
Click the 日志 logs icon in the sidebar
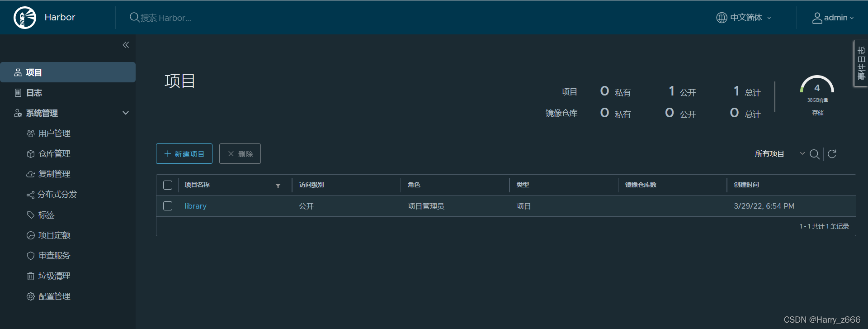click(x=18, y=93)
